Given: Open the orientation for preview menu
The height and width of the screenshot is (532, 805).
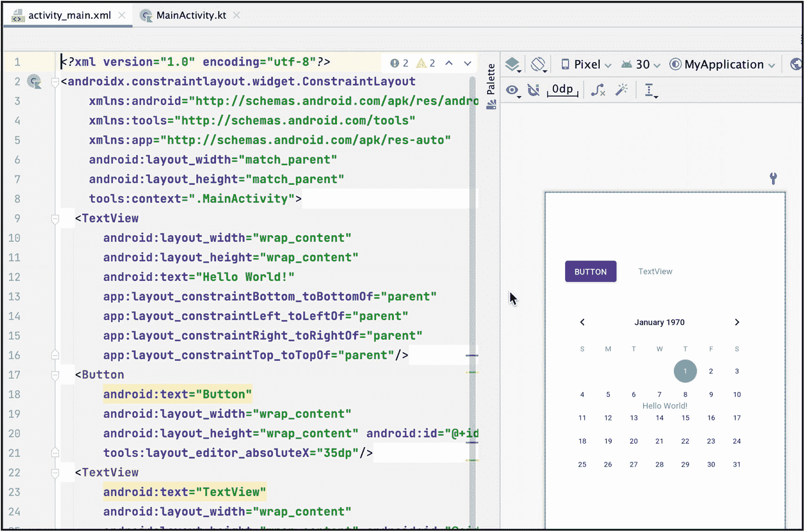Looking at the screenshot, I should tap(539, 64).
